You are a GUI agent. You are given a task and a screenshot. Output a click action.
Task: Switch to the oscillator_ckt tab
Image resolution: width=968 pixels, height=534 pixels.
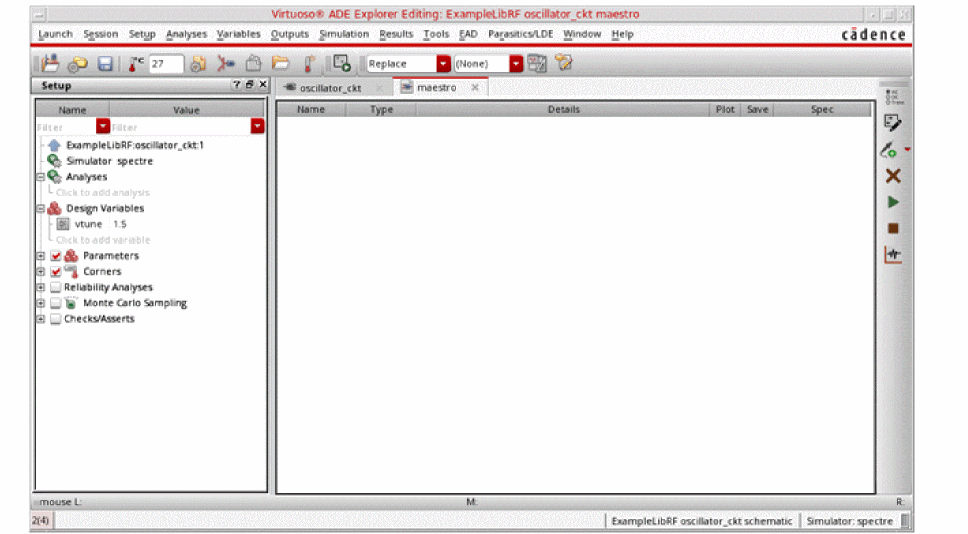pyautogui.click(x=330, y=88)
